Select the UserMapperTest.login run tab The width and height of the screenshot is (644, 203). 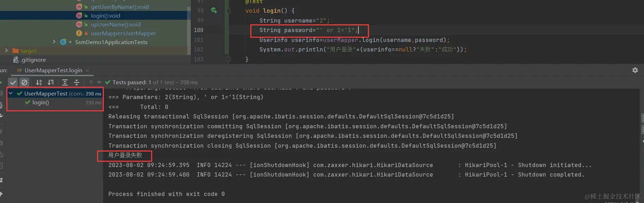point(53,70)
